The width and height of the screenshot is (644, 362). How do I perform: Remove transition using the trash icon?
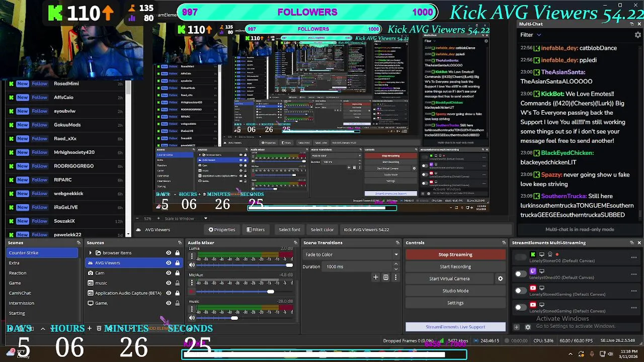[x=386, y=277]
